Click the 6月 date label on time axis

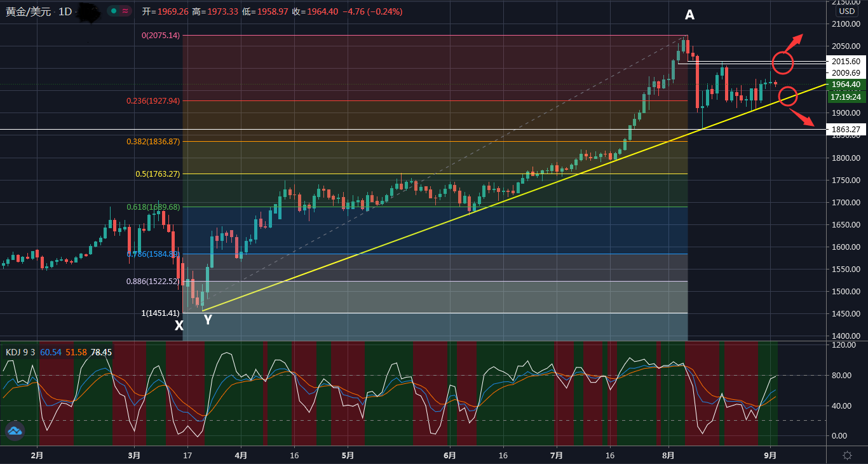(449, 455)
